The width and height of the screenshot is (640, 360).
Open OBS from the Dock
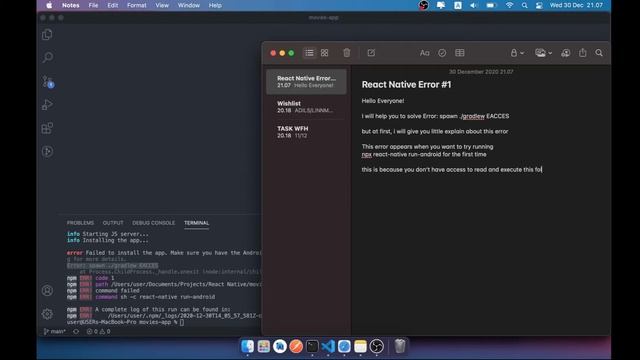(x=376, y=346)
